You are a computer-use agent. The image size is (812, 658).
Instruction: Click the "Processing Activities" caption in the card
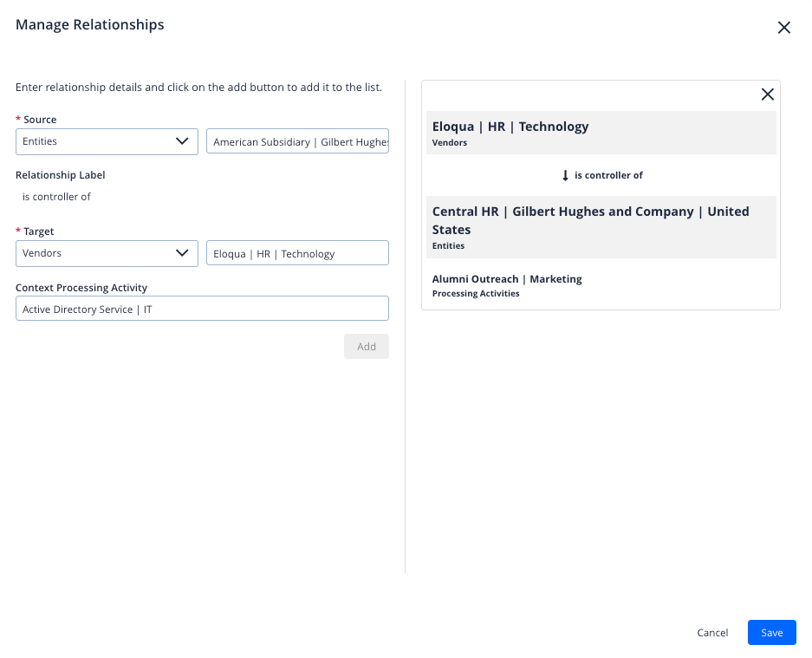point(476,293)
